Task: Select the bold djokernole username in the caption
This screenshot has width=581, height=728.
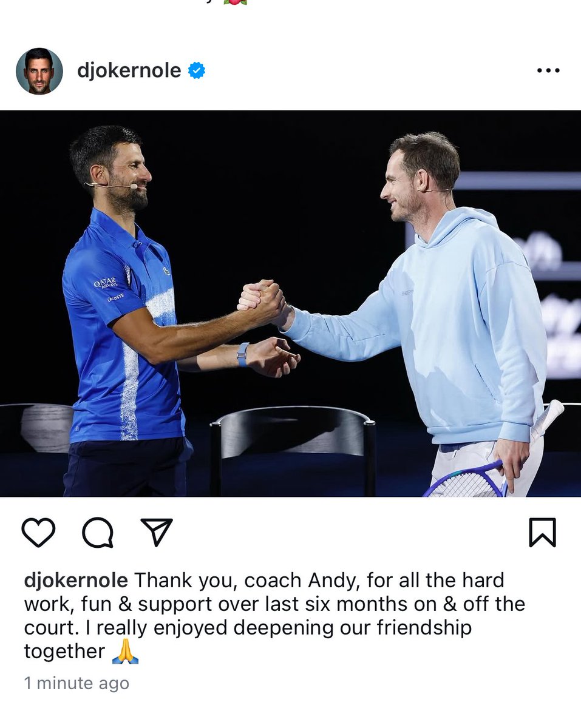Action: point(76,581)
